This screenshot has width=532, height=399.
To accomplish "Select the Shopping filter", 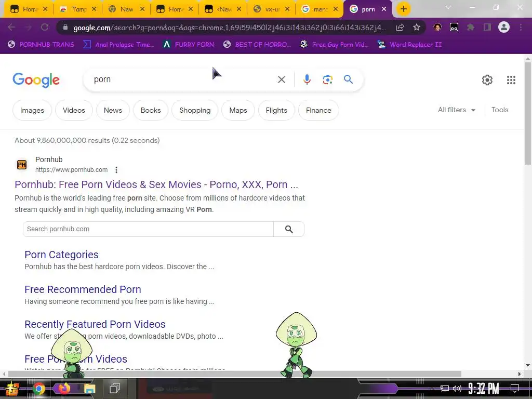I will (x=195, y=110).
